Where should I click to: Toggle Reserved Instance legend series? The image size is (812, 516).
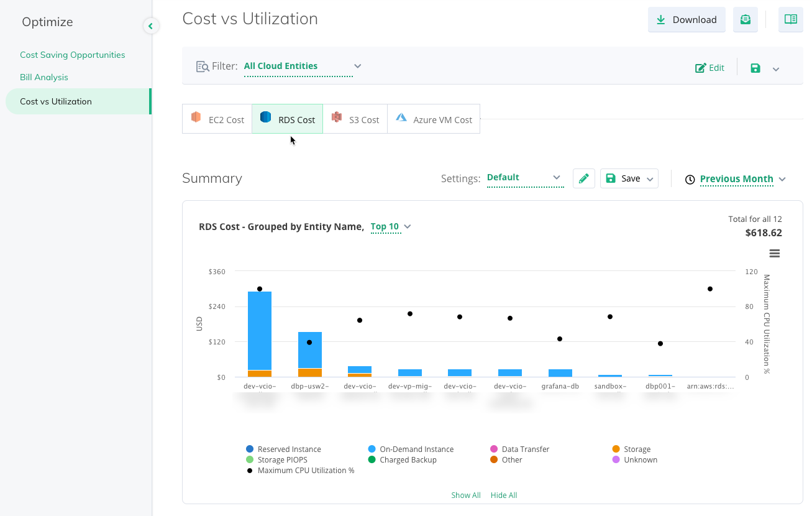coord(283,449)
